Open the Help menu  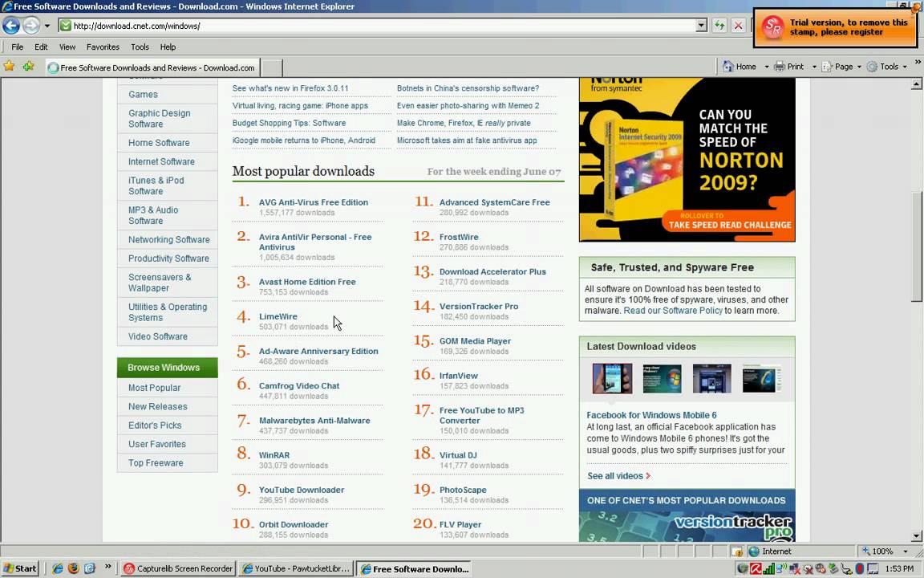tap(168, 47)
